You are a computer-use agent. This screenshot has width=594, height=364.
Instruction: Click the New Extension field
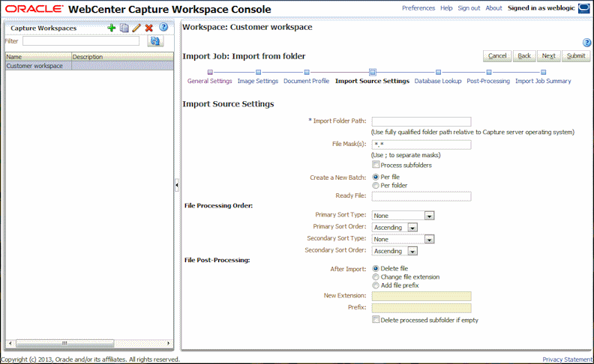point(421,296)
